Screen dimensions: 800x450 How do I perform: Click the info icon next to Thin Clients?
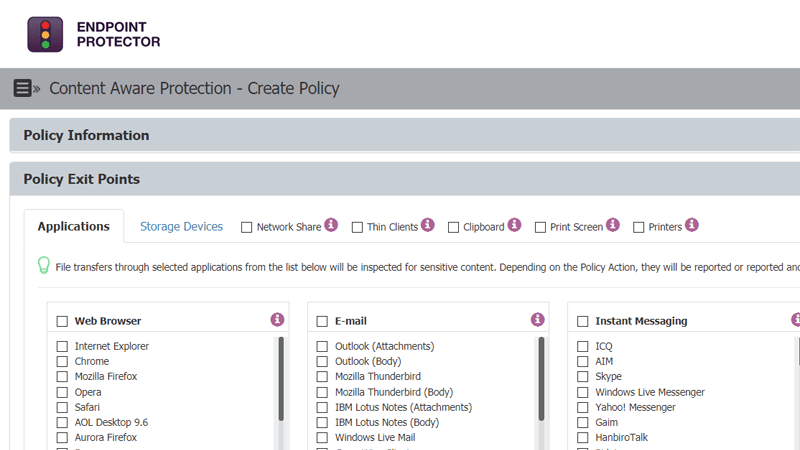[x=428, y=224]
